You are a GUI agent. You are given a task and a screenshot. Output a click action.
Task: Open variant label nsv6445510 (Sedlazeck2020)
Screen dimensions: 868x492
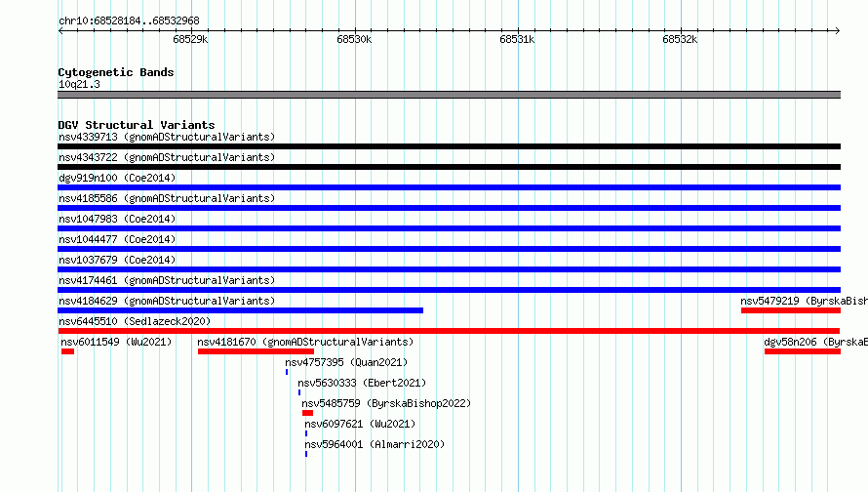[135, 321]
